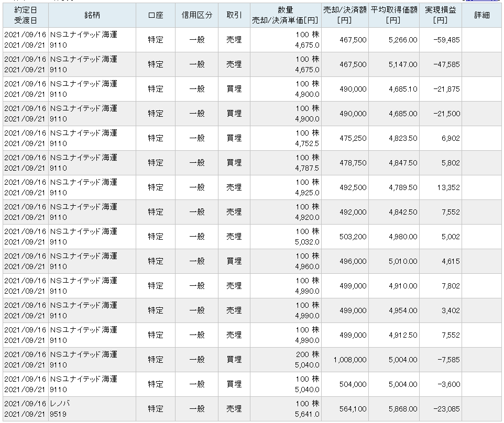Image resolution: width=504 pixels, height=423 pixels.
Task: Pick the settlement amount 496,000
Action: [x=353, y=261]
